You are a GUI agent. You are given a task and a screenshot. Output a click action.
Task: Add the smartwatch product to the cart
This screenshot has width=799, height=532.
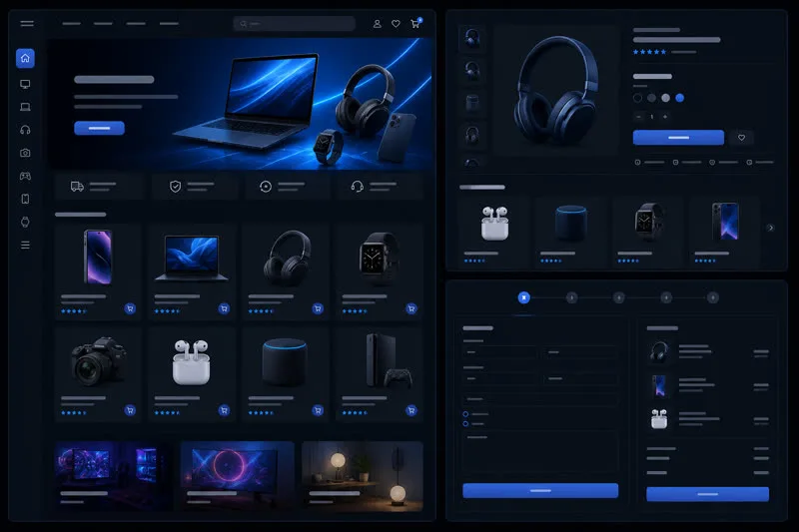click(411, 308)
